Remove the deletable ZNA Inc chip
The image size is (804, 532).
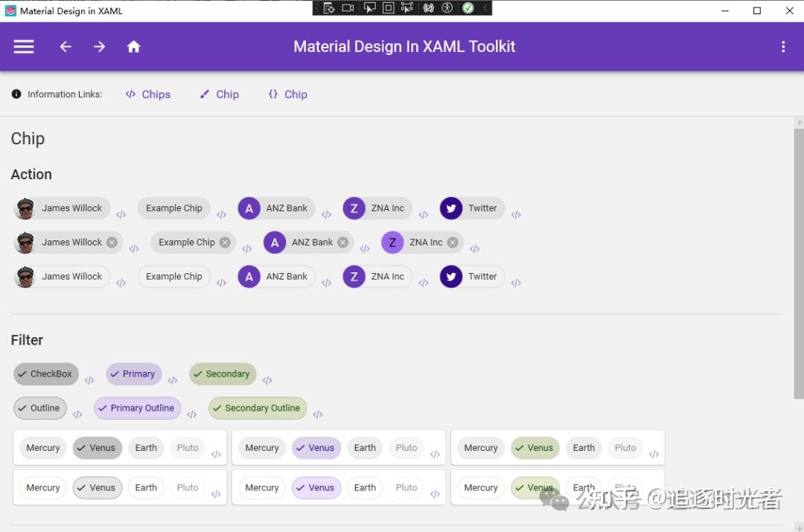[453, 242]
